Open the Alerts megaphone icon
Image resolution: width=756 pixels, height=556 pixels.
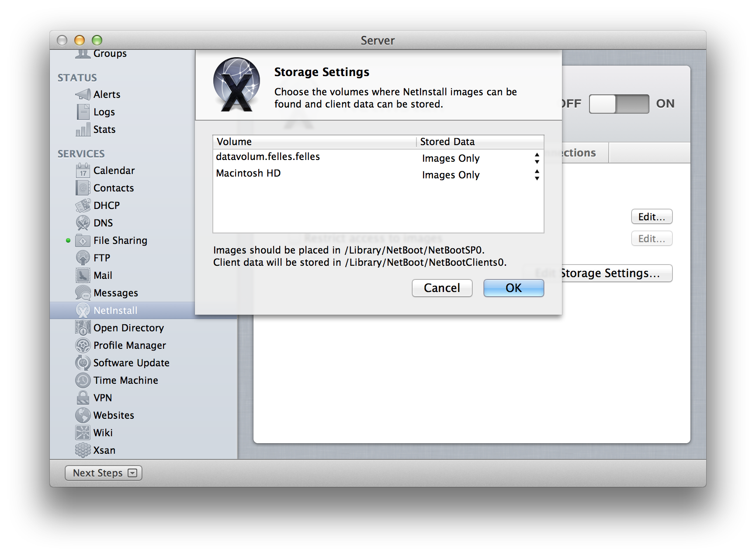[83, 94]
